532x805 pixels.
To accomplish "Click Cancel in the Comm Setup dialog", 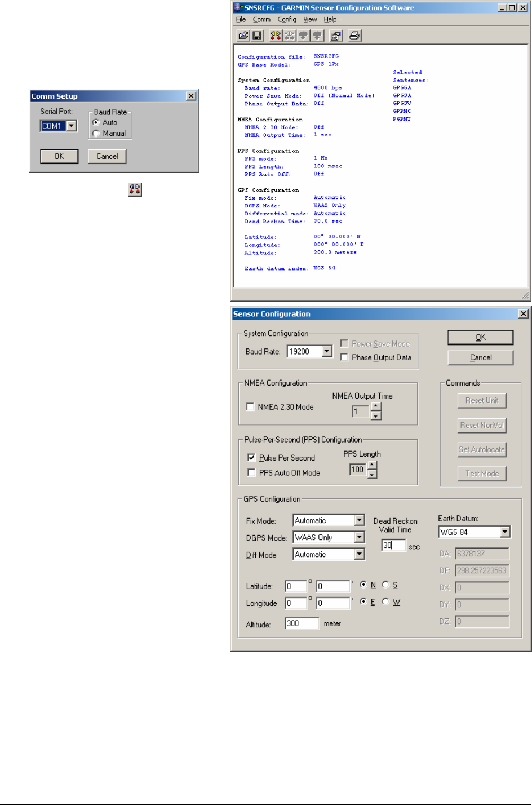I will (x=107, y=156).
